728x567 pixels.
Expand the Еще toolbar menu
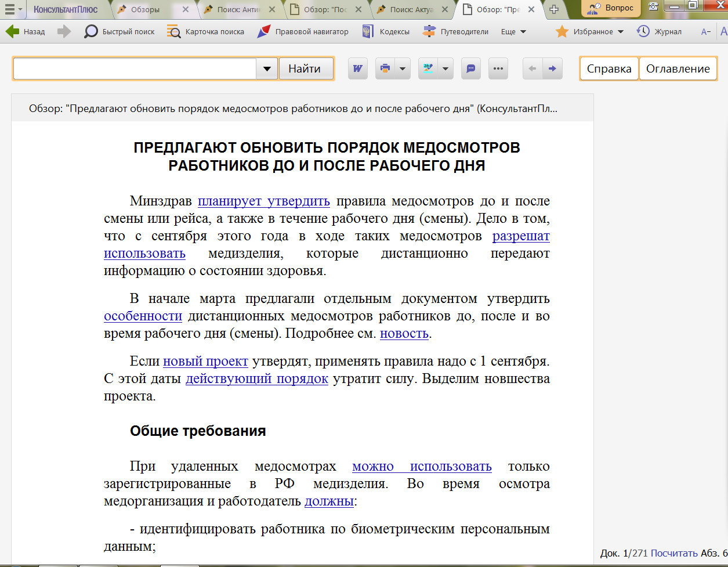513,31
